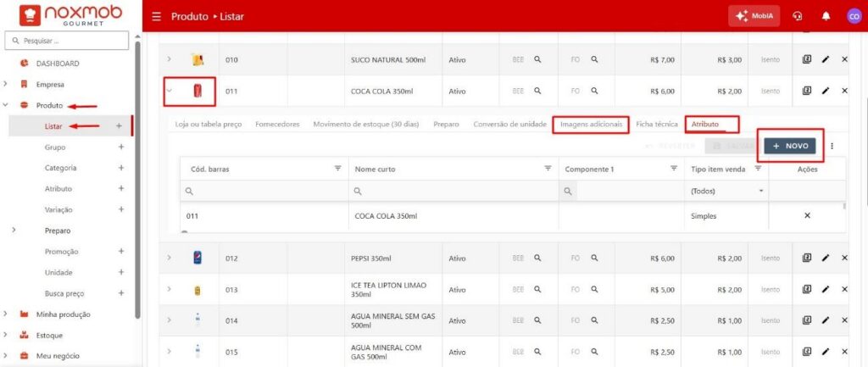Click filter icon on Nome curto column

pos(548,169)
